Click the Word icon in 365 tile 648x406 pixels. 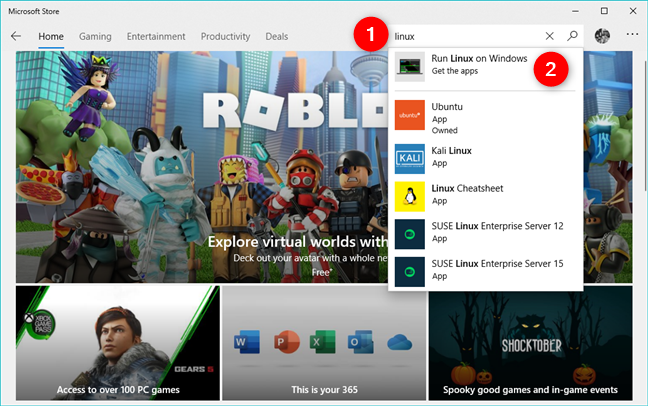click(247, 342)
